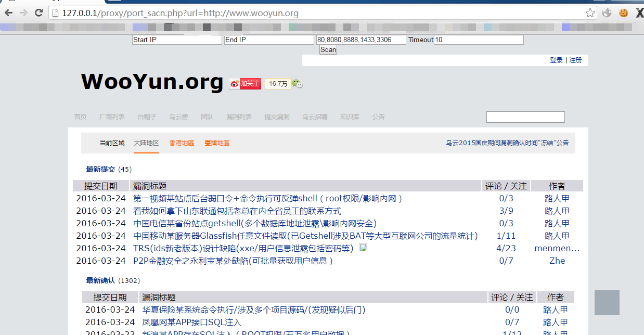Switch to the 香港地区 region tab
The image size is (644, 335).
pyautogui.click(x=182, y=143)
